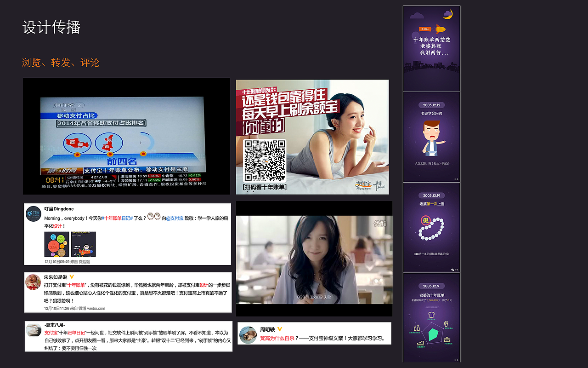Screen dimensions: 588x368
Task: Click the 叮当Dingdone username
Action: click(59, 209)
